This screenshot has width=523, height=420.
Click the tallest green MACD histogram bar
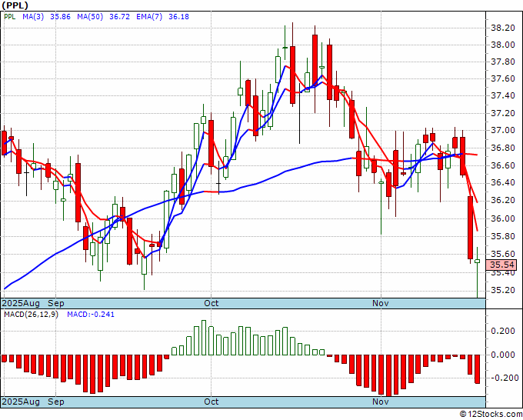coord(204,338)
